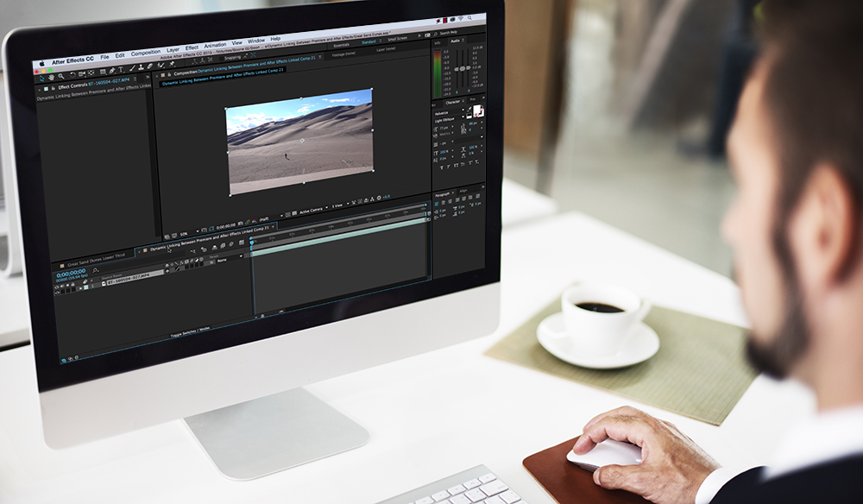Select the Clone Stamp tool
Viewport: 863px width, 504px height.
tap(141, 67)
